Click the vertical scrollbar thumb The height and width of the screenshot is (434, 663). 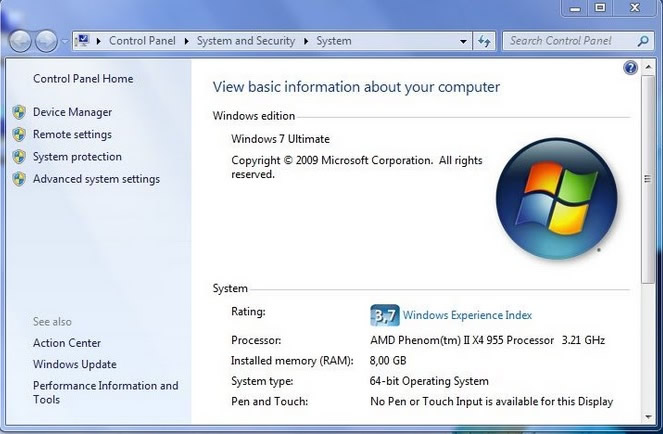tap(648, 179)
